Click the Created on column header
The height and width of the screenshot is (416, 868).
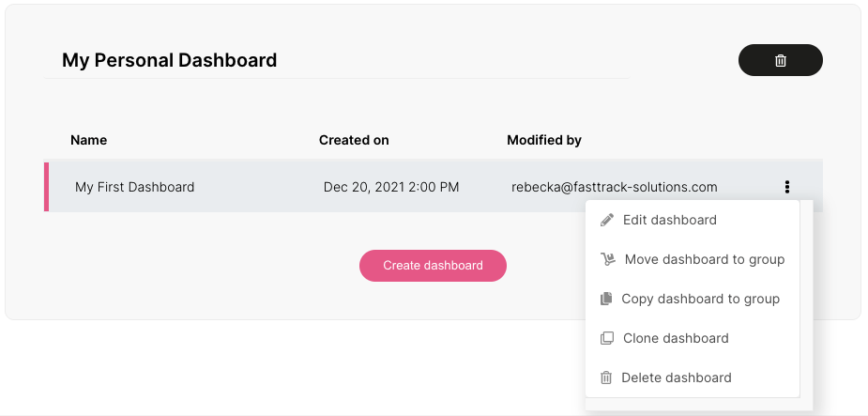354,140
